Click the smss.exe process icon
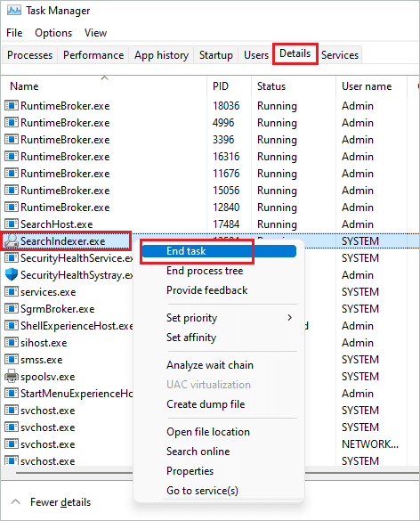 point(11,360)
